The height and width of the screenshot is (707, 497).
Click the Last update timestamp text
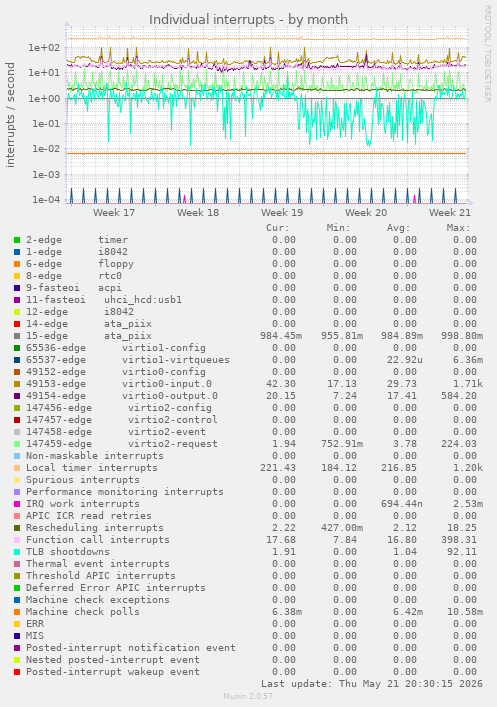coord(372,684)
